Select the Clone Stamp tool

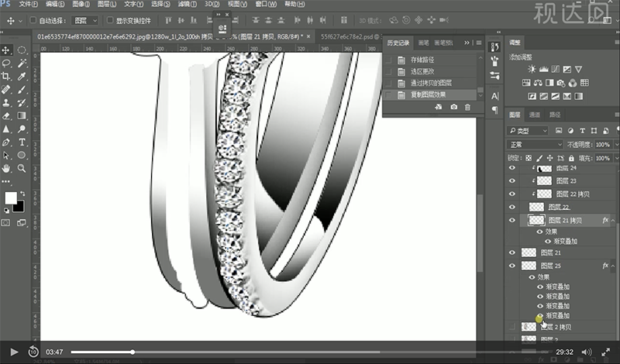tap(6, 103)
